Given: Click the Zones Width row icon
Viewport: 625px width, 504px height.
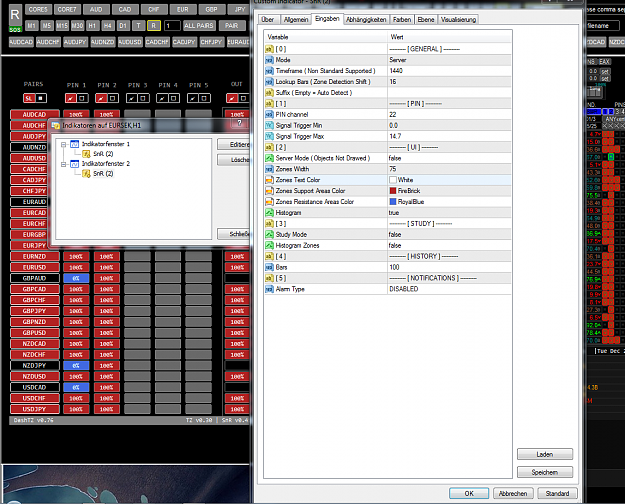Looking at the screenshot, I should [x=269, y=169].
